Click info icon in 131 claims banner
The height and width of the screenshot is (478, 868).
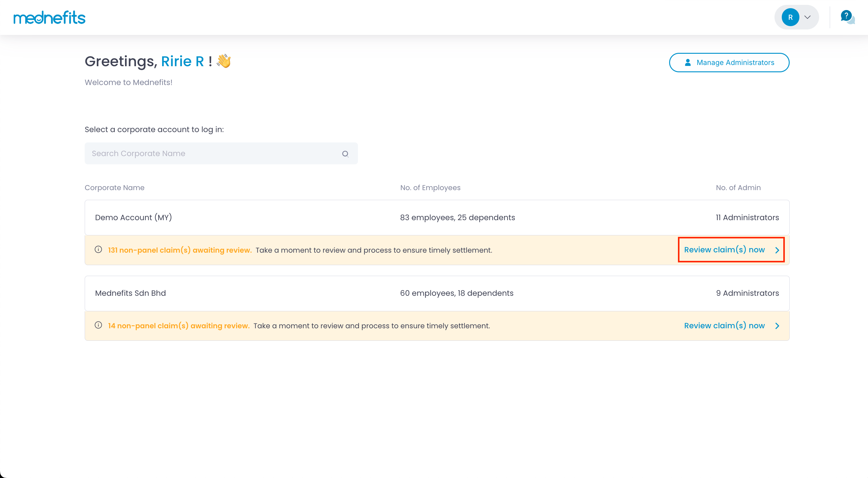pyautogui.click(x=98, y=250)
